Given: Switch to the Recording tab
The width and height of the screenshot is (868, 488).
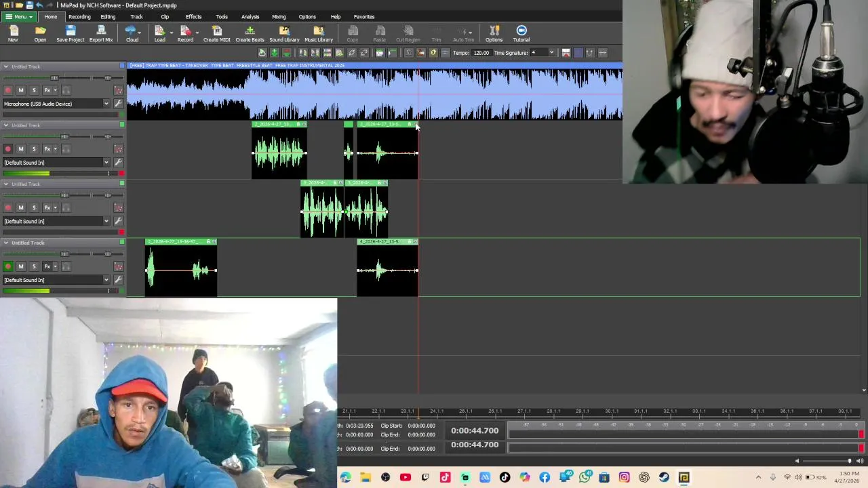Looking at the screenshot, I should (x=79, y=17).
